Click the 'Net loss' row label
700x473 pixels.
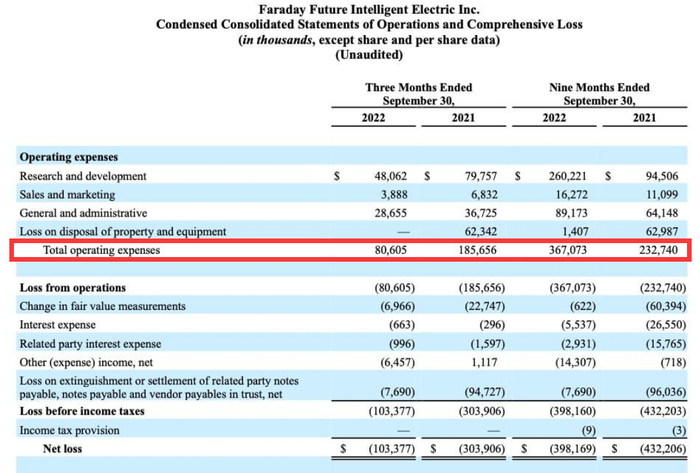pyautogui.click(x=62, y=449)
